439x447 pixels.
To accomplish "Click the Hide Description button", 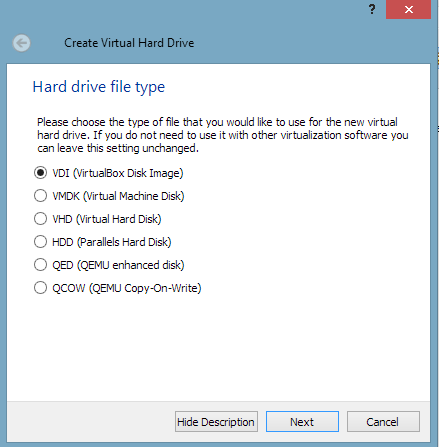I will pos(216,422).
